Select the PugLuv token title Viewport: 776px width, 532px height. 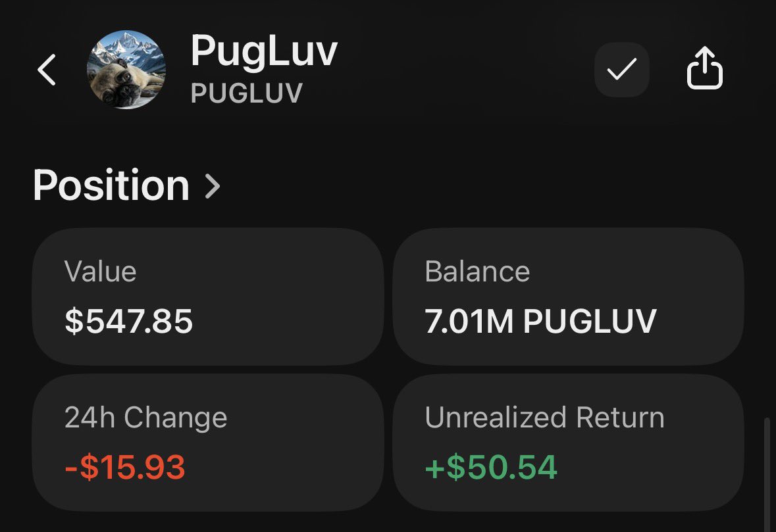pyautogui.click(x=263, y=52)
